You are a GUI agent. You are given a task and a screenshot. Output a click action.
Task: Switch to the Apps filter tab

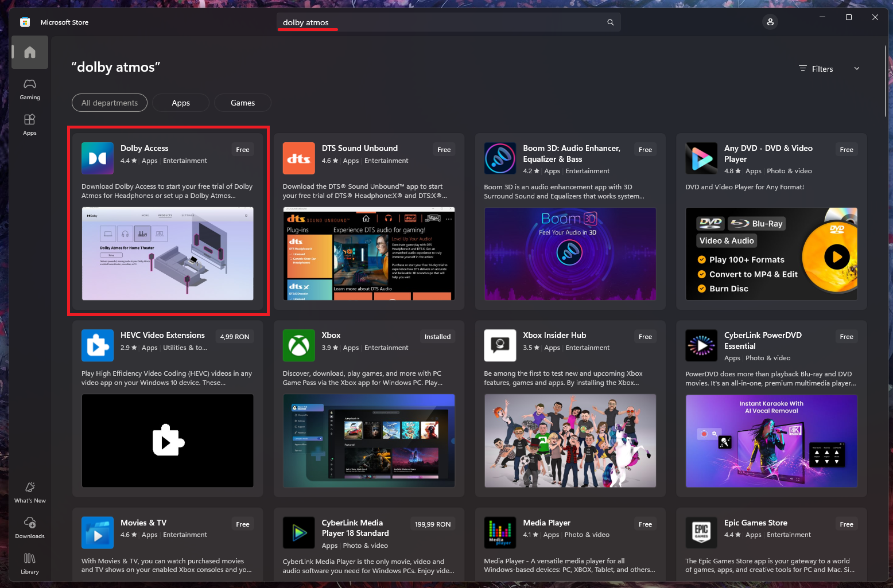[x=181, y=103]
